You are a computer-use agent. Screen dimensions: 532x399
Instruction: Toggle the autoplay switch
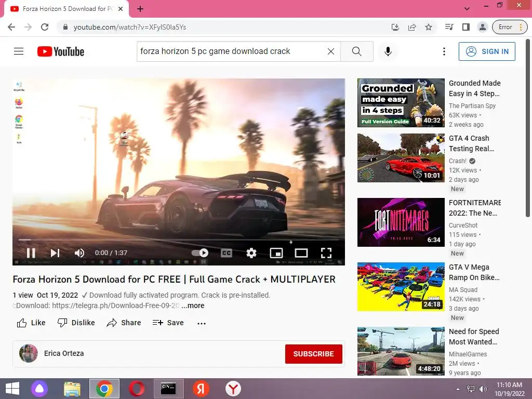point(200,253)
